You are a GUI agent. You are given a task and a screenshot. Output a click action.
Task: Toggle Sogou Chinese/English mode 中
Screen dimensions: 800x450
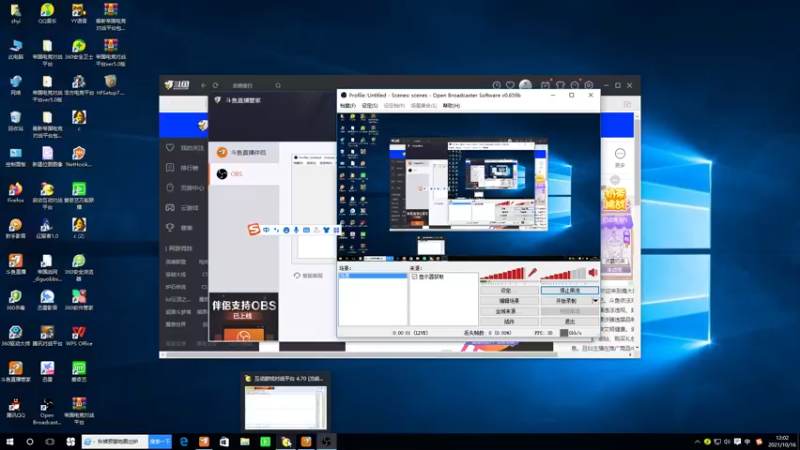[x=266, y=230]
